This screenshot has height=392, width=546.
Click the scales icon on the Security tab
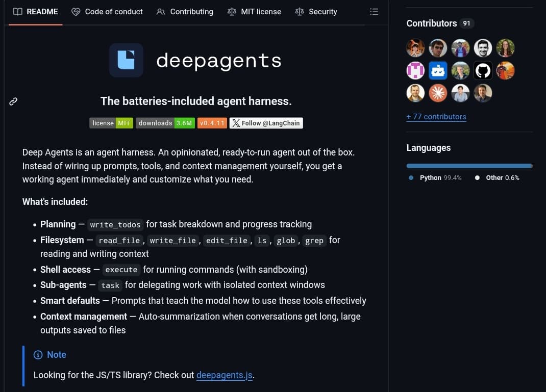[299, 11]
